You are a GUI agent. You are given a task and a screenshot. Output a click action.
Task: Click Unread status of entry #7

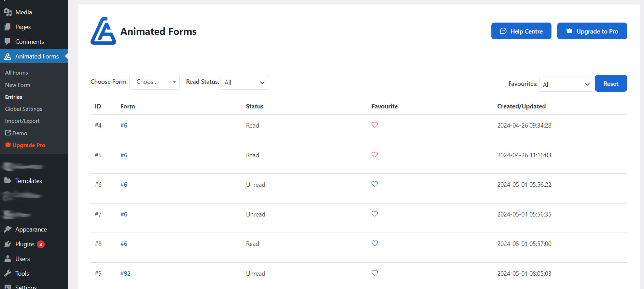(x=256, y=214)
